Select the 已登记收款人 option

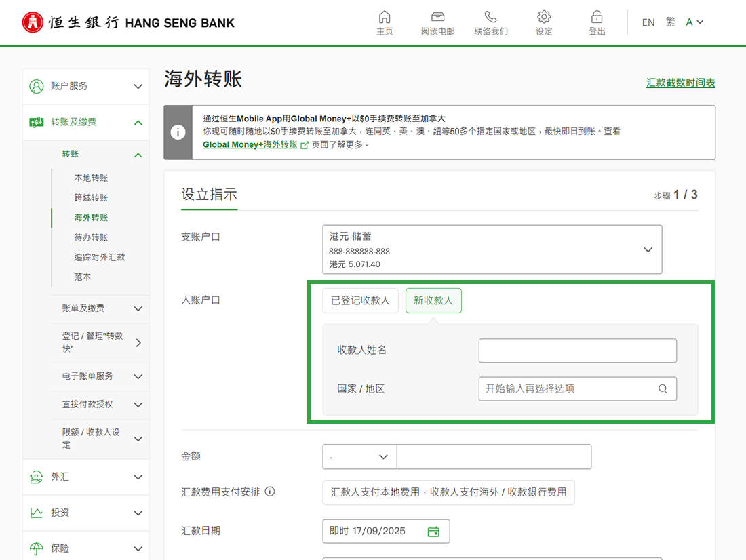pyautogui.click(x=360, y=300)
